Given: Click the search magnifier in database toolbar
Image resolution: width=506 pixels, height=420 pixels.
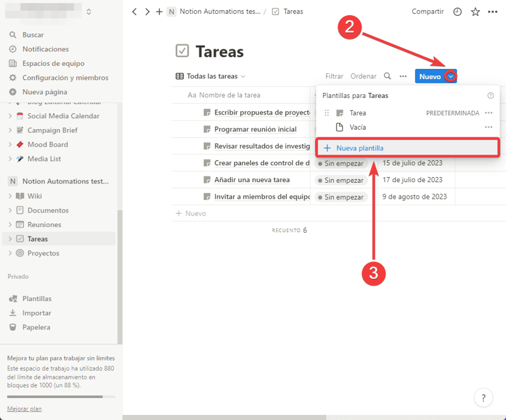Looking at the screenshot, I should (x=388, y=77).
